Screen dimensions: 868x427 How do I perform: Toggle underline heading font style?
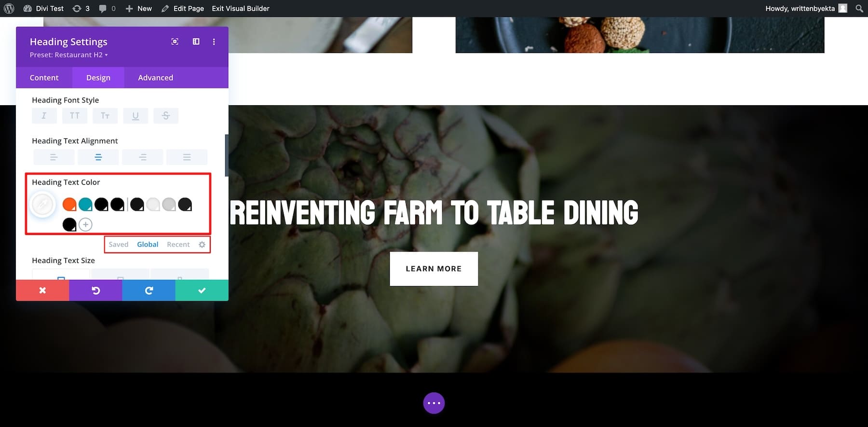(136, 116)
